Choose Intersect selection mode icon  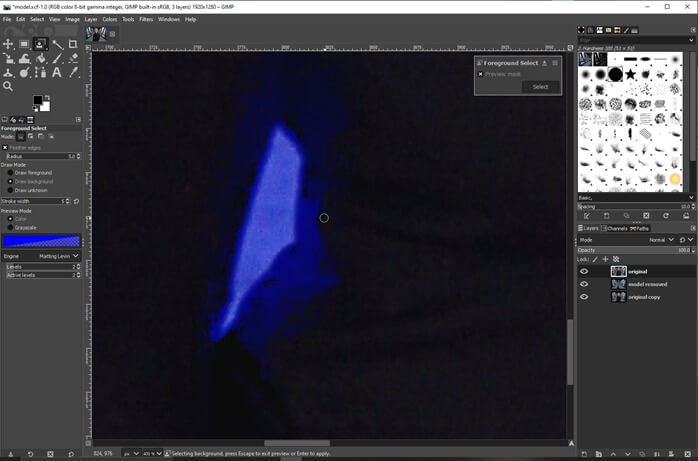pos(51,137)
